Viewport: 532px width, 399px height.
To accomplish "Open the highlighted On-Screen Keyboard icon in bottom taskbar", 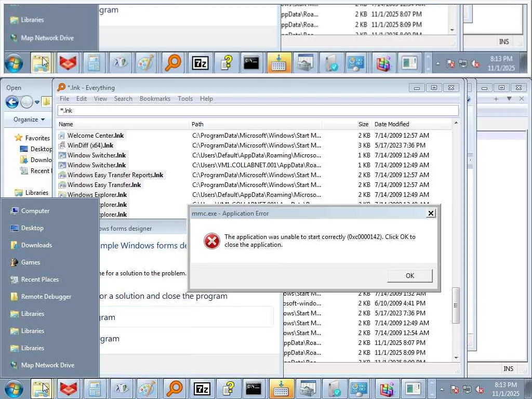I will tap(281, 389).
